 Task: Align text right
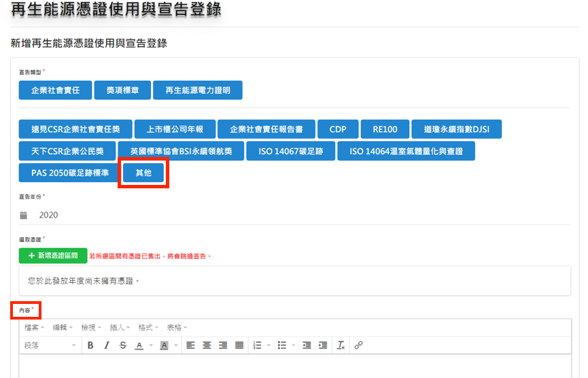point(223,345)
